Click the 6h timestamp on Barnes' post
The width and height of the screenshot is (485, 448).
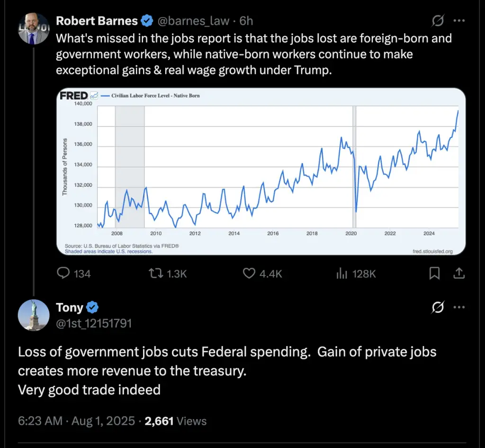point(246,21)
